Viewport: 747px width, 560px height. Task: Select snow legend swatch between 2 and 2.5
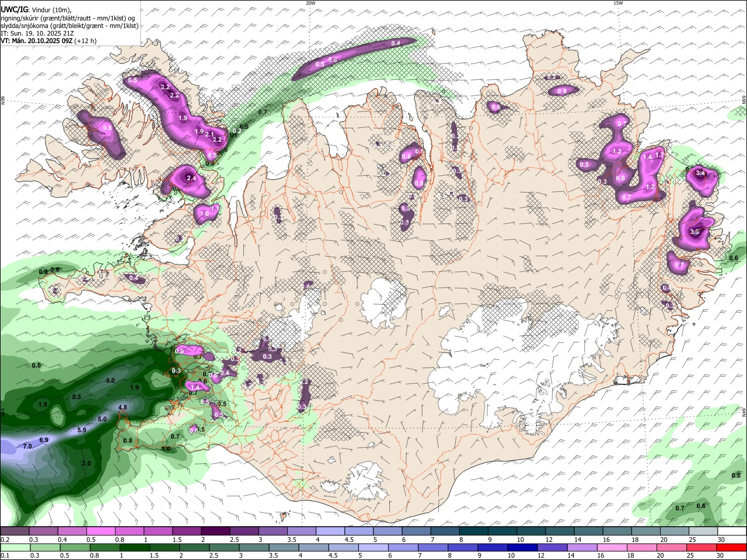tap(215, 531)
